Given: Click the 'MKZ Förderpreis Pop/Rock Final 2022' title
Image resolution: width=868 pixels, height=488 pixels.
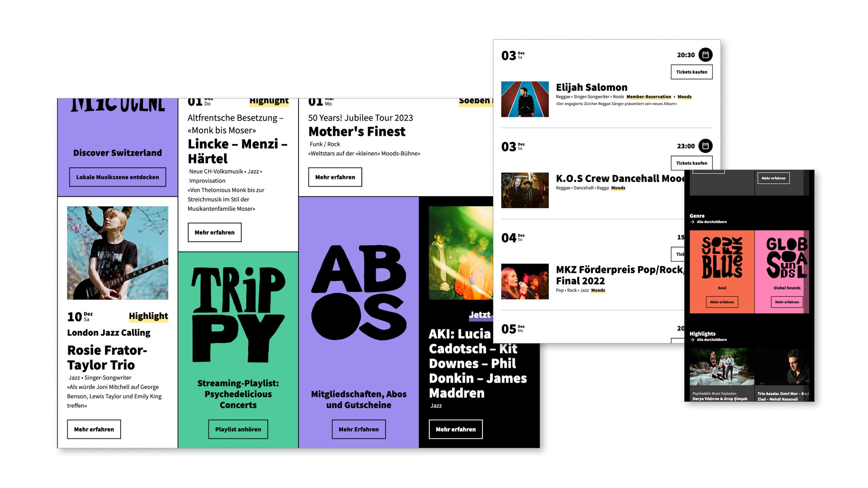Looking at the screenshot, I should [x=620, y=275].
